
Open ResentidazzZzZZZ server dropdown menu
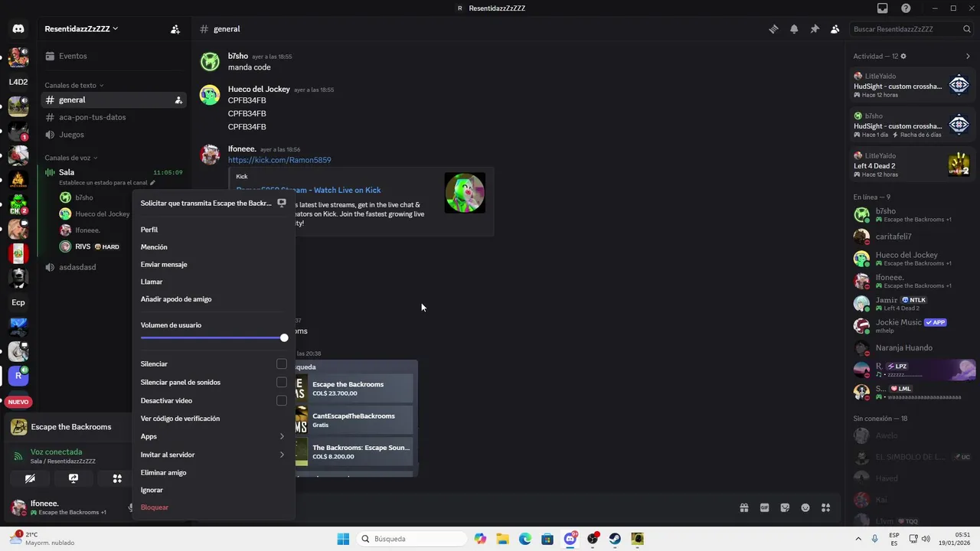(82, 29)
